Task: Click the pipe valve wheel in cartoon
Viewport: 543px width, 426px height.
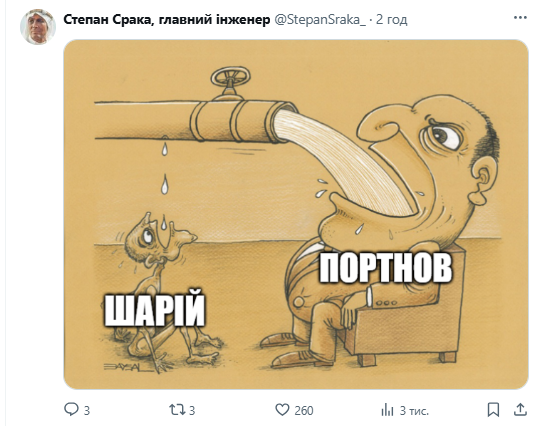Action: pos(230,78)
